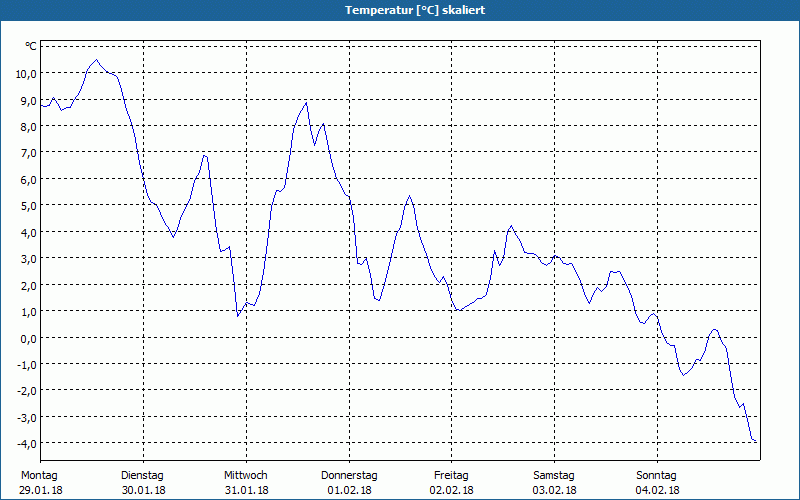Click the 30.01.18 date label
This screenshot has height=500, width=800.
144,490
